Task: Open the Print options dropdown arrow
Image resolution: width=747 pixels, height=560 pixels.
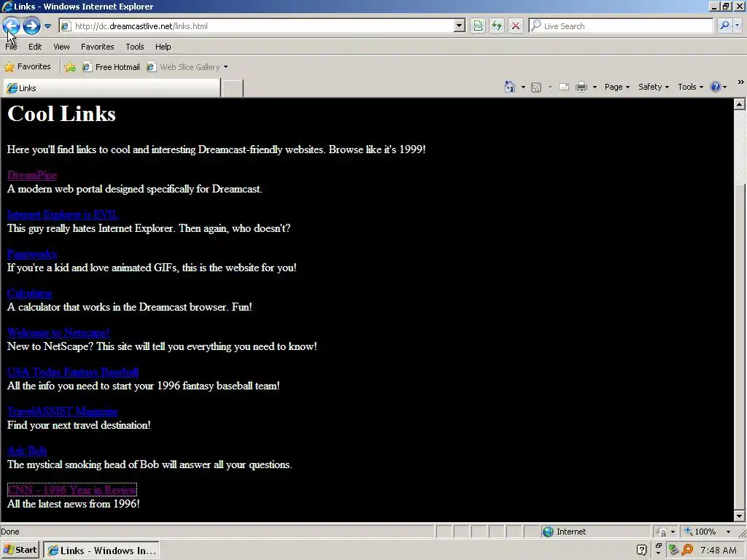Action: [x=595, y=87]
